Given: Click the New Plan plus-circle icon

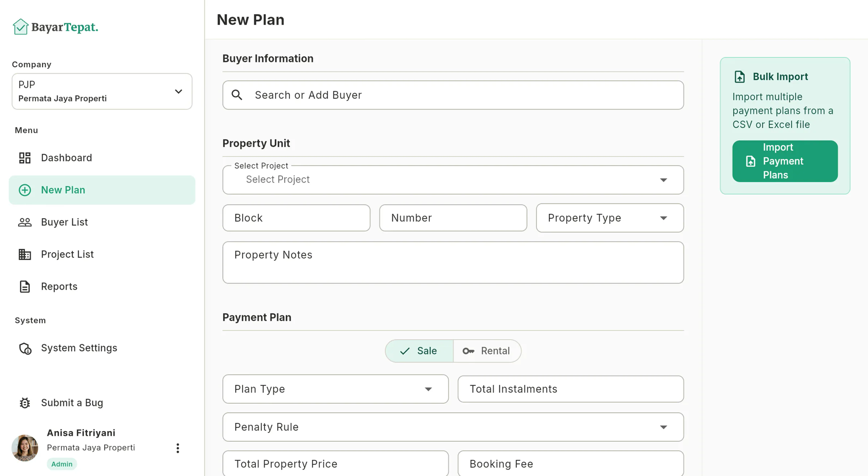Looking at the screenshot, I should coord(25,190).
